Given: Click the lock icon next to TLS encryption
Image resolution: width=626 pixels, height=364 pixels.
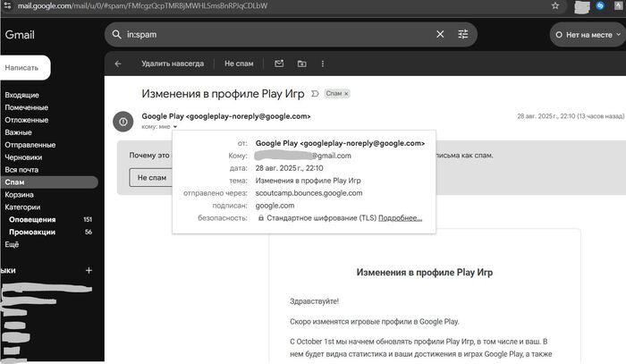Looking at the screenshot, I should pyautogui.click(x=261, y=218).
